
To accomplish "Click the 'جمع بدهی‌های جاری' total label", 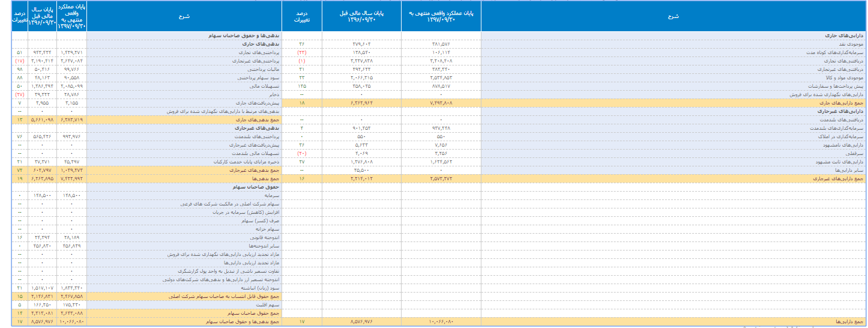I will point(259,120).
